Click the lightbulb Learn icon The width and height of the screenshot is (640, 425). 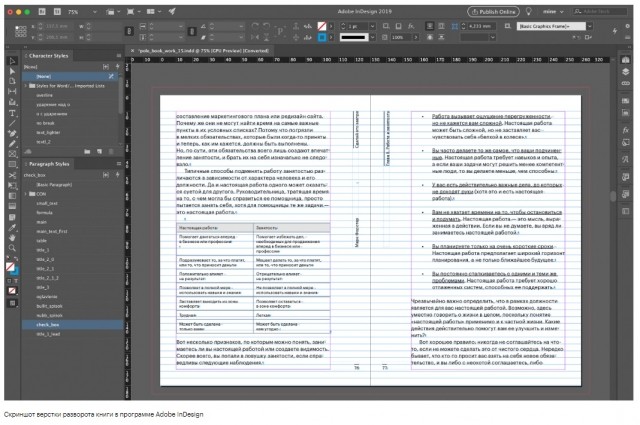(529, 11)
